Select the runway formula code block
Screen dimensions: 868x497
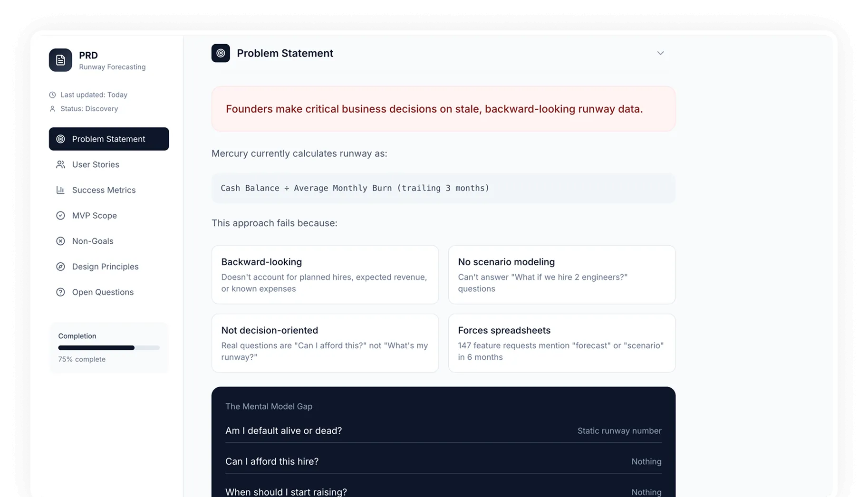(x=443, y=188)
